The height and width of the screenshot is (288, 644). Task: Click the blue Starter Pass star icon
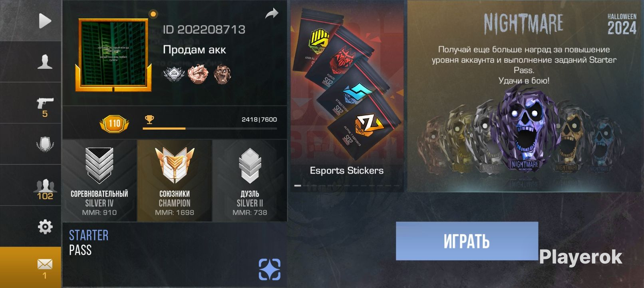270,269
